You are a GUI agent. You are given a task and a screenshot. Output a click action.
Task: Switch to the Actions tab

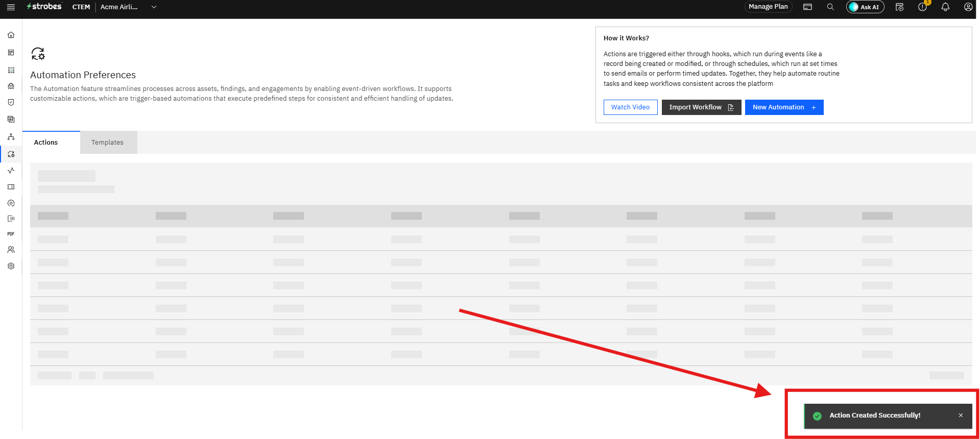[x=51, y=143]
